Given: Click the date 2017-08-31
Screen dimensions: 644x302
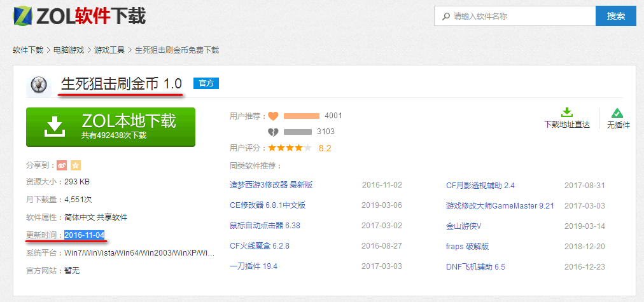Looking at the screenshot, I should [584, 186].
